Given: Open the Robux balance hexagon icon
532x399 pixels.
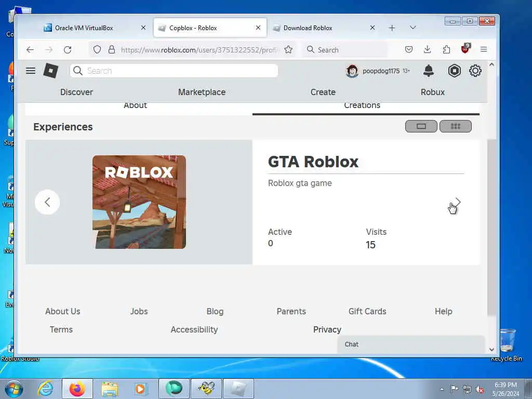Looking at the screenshot, I should (454, 71).
